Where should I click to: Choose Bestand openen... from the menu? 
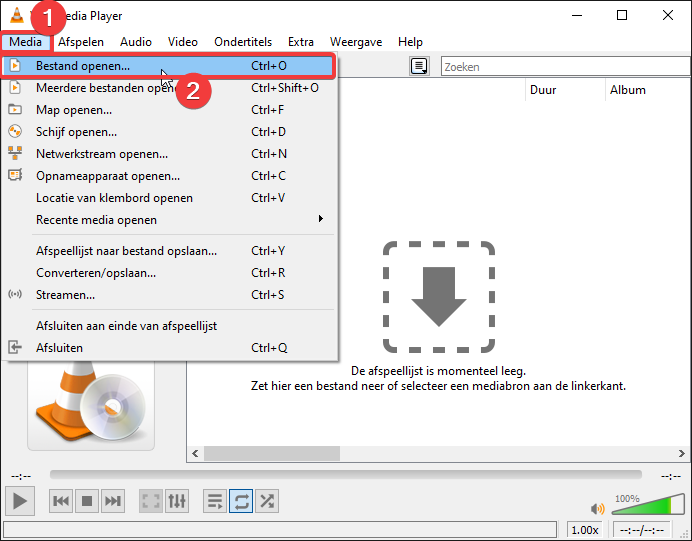coord(168,66)
